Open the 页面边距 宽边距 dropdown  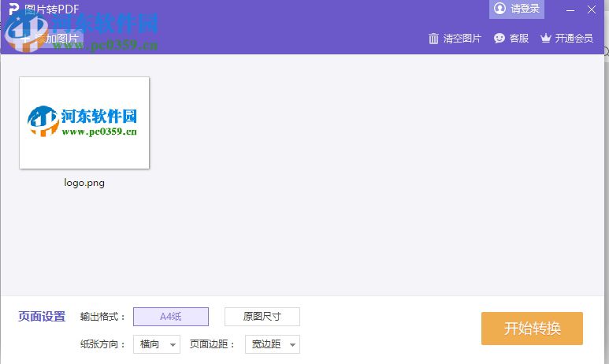pyautogui.click(x=273, y=344)
